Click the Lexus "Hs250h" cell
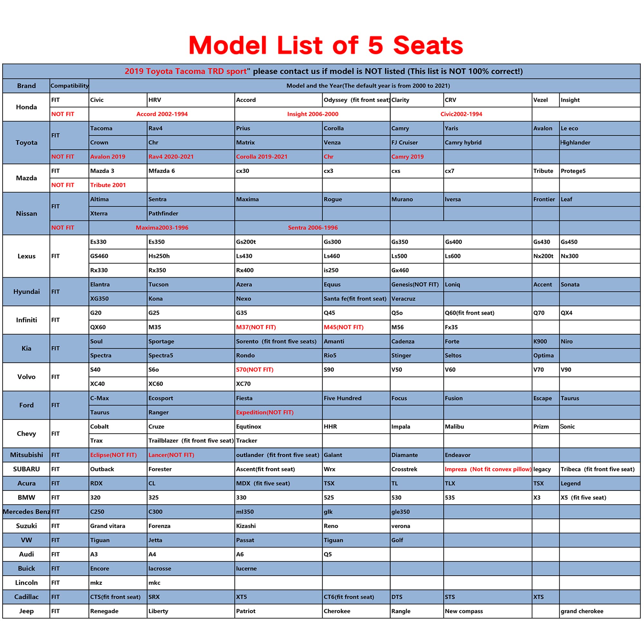 click(x=159, y=256)
